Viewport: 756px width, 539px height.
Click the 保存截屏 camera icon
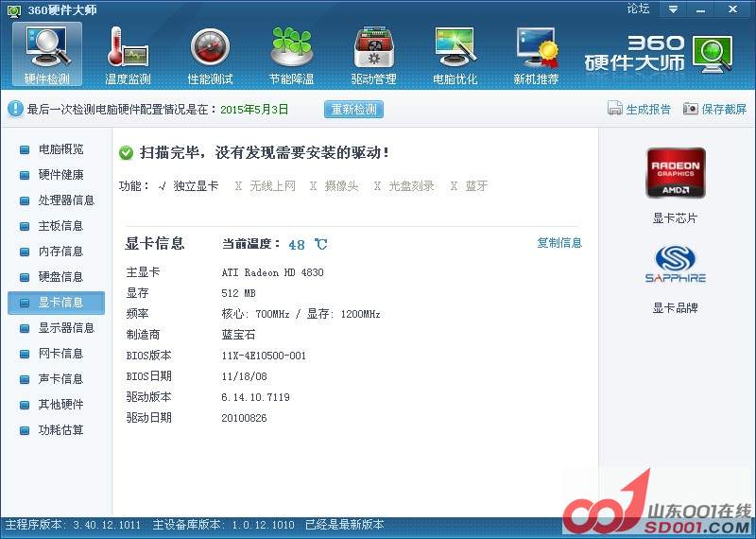pos(691,109)
